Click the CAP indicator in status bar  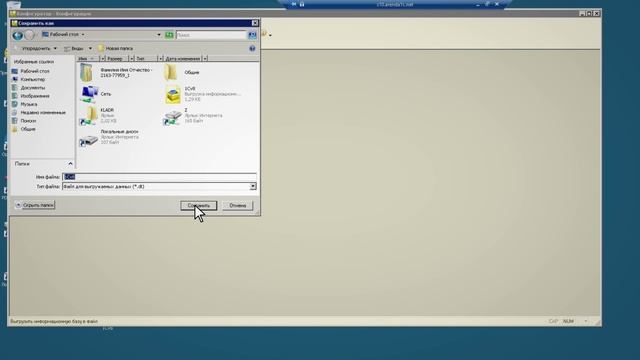pos(553,321)
